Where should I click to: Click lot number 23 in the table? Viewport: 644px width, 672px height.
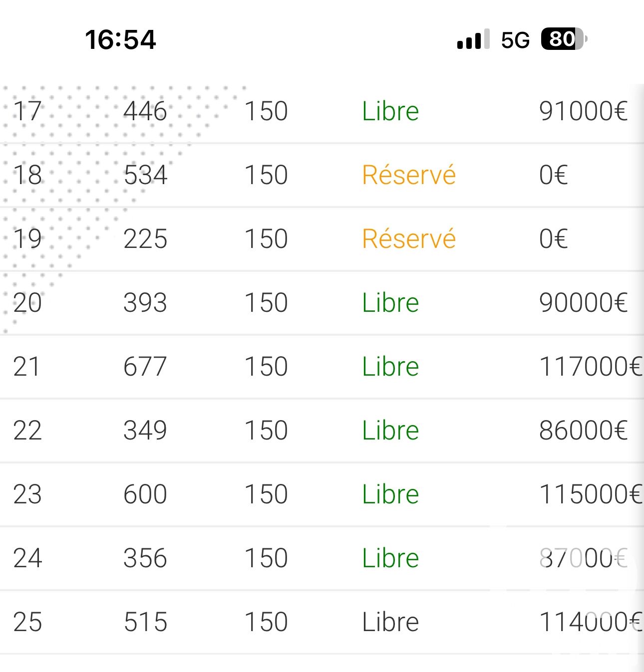tap(27, 494)
